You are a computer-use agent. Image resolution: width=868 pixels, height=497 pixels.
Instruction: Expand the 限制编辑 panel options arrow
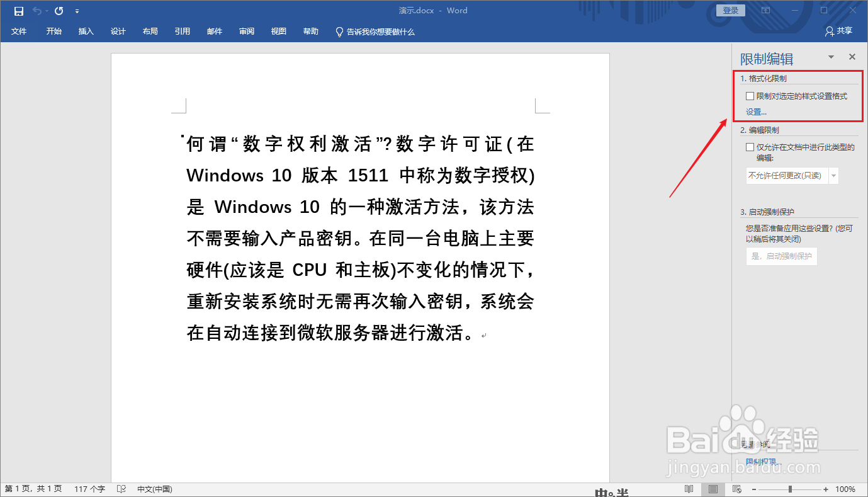coord(831,57)
